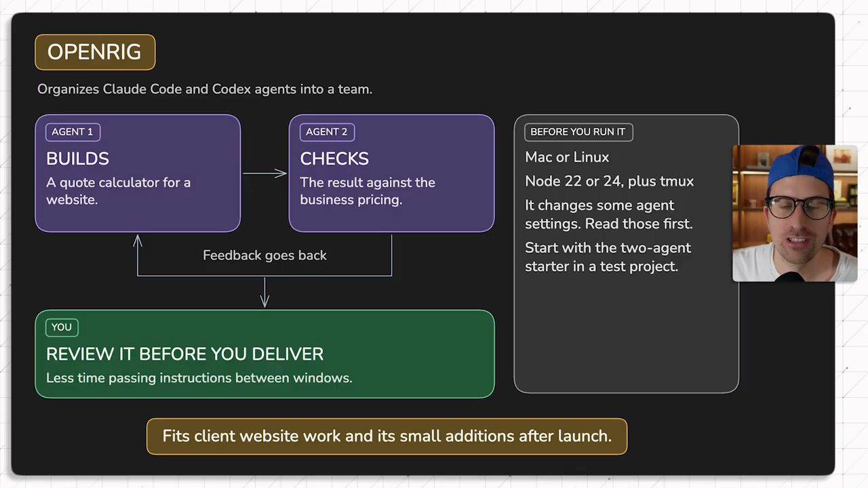Click the text "A quote calculator for a website."
Screen dimensions: 868x488
coord(119,191)
